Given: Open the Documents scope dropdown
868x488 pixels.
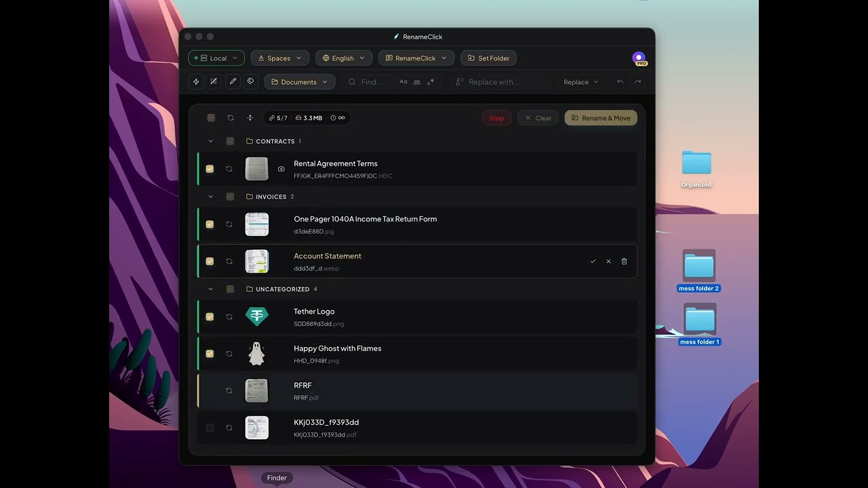Looking at the screenshot, I should click(299, 81).
